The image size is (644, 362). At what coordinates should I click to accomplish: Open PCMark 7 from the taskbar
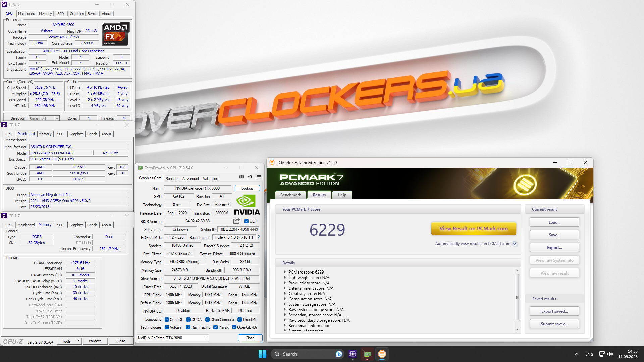pos(382,354)
